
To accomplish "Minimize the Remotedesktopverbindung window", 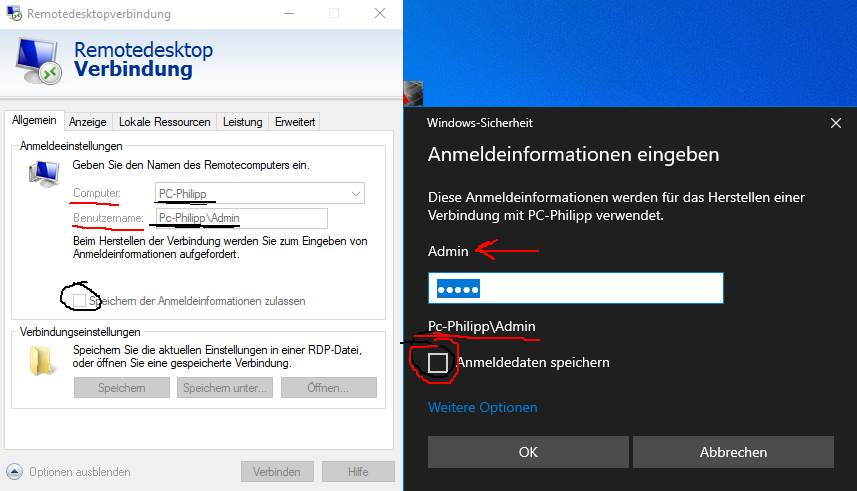I will pyautogui.click(x=289, y=14).
